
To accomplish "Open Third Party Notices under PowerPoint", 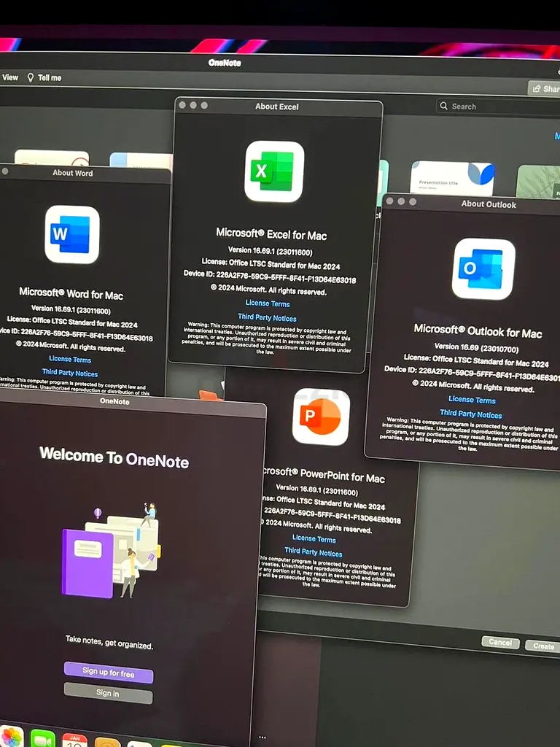I will point(313,552).
